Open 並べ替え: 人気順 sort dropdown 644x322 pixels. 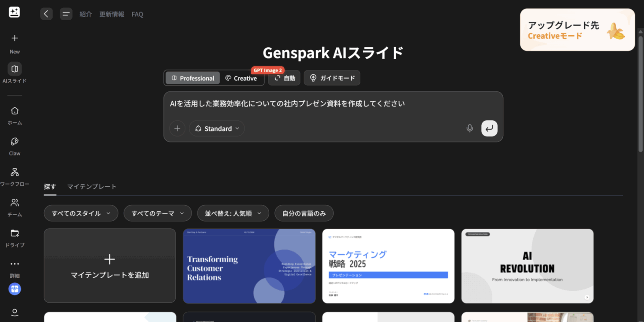coord(233,213)
